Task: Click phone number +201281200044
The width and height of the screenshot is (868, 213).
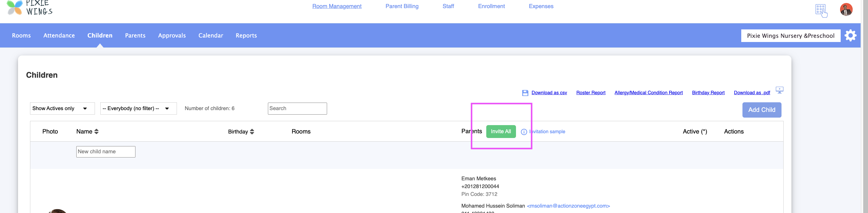Action: click(480, 186)
